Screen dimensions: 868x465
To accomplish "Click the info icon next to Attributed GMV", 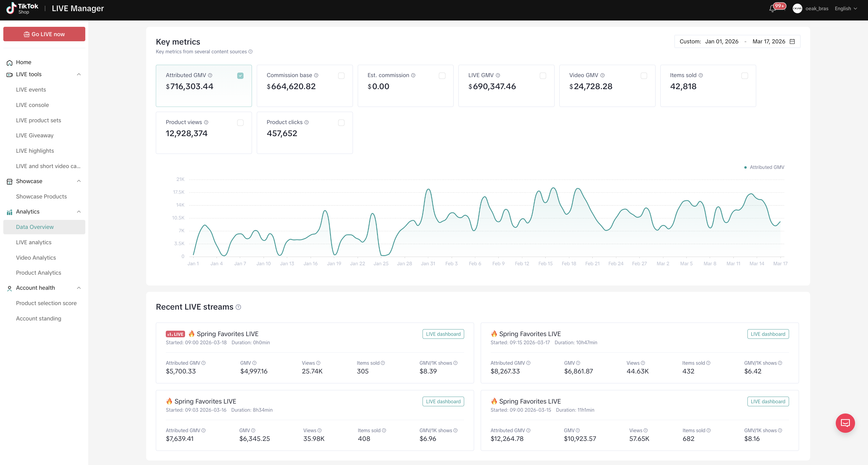I will 210,75.
